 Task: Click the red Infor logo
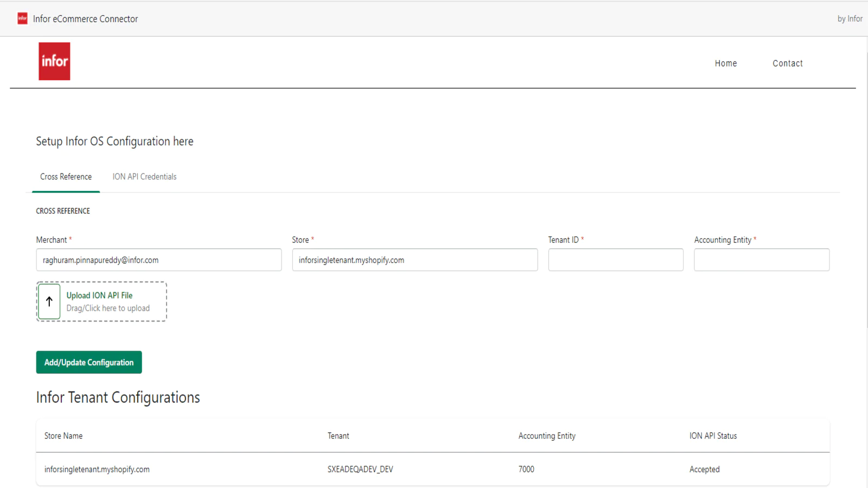coord(54,61)
